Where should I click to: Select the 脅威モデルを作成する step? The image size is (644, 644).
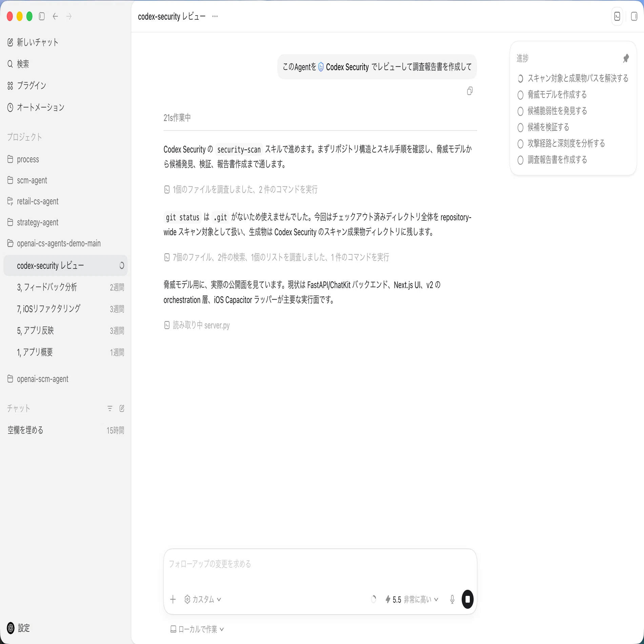[x=552, y=95]
